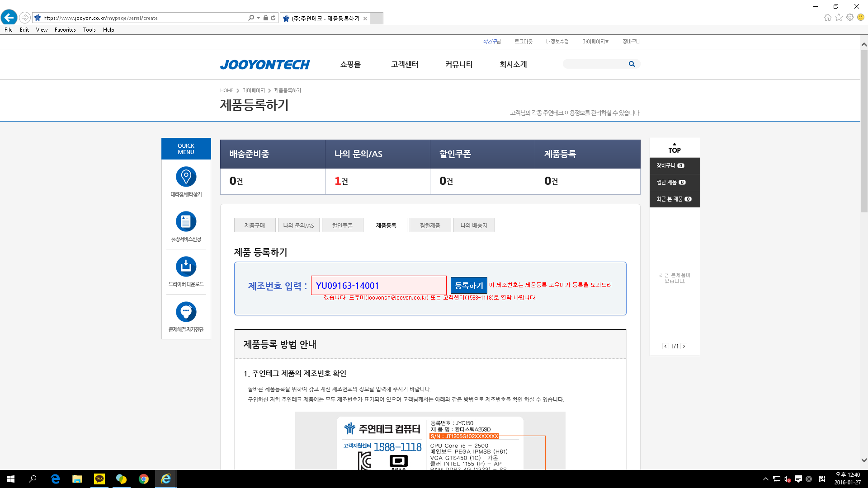This screenshot has width=868, height=488.
Task: Click previous page arrow in recent products
Action: tap(665, 346)
